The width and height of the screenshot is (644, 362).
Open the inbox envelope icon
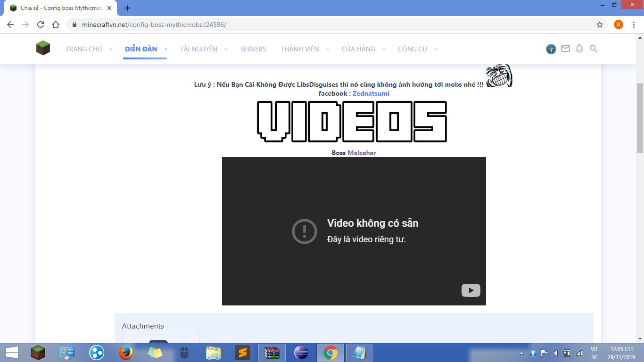(565, 49)
